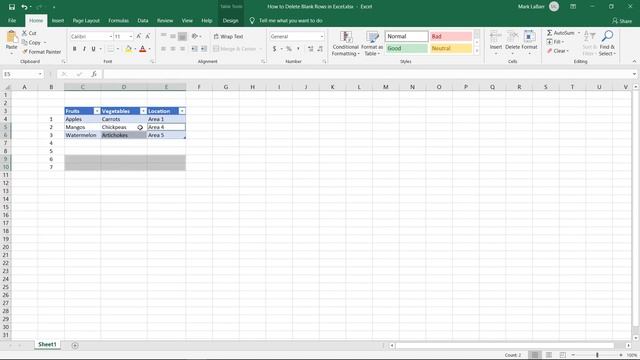
Task: Select the cell containing Watermelon
Action: coord(82,135)
